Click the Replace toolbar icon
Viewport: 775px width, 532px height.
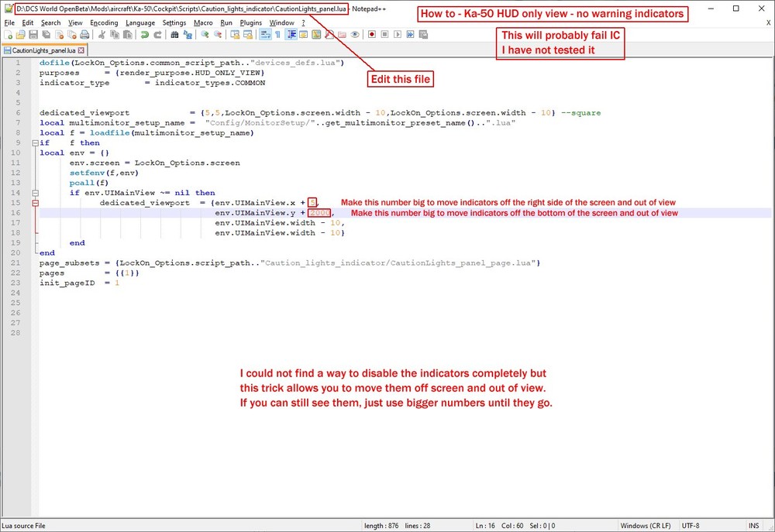point(188,35)
